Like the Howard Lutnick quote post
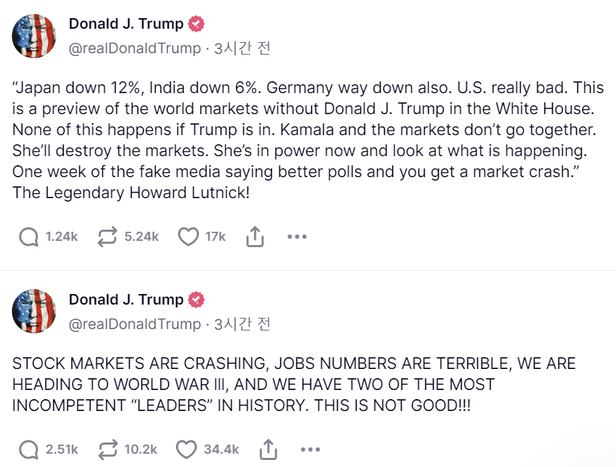This screenshot has height=467, width=616. pos(187,237)
